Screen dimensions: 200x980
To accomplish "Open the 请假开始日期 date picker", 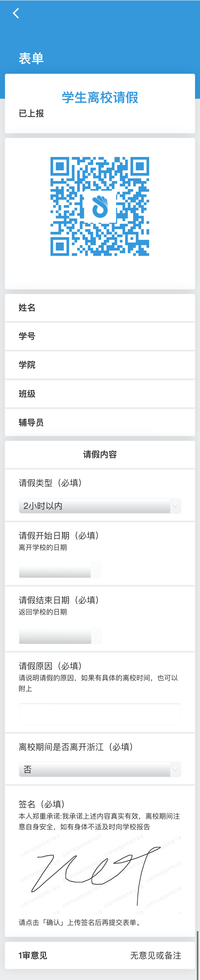I will click(x=60, y=570).
